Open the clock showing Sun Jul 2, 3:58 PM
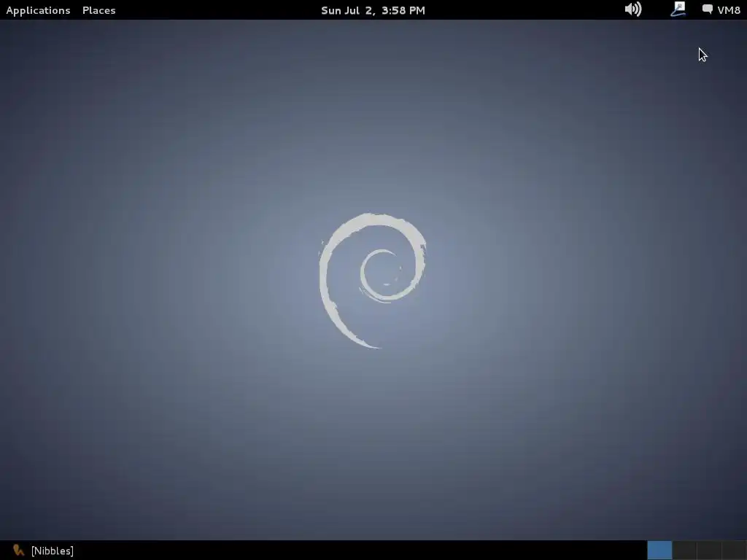 [373, 10]
